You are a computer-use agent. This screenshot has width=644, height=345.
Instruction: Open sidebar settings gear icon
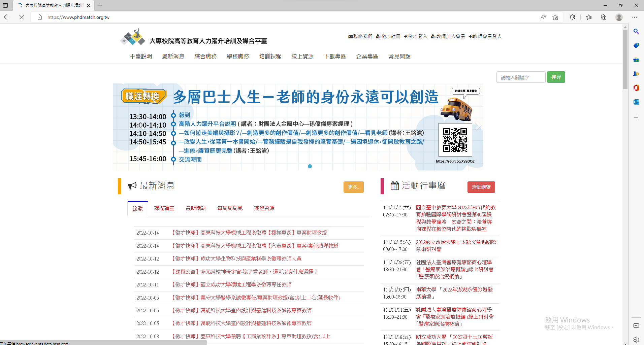pos(636,339)
